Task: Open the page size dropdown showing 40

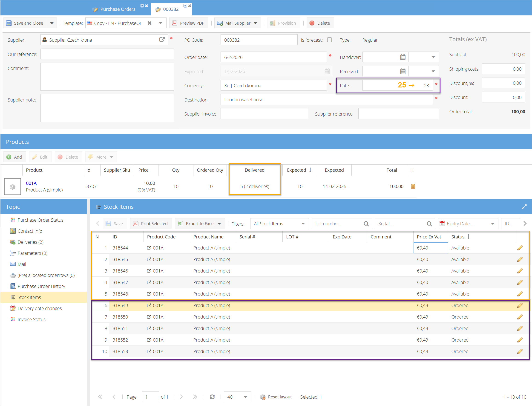Action: click(x=245, y=397)
